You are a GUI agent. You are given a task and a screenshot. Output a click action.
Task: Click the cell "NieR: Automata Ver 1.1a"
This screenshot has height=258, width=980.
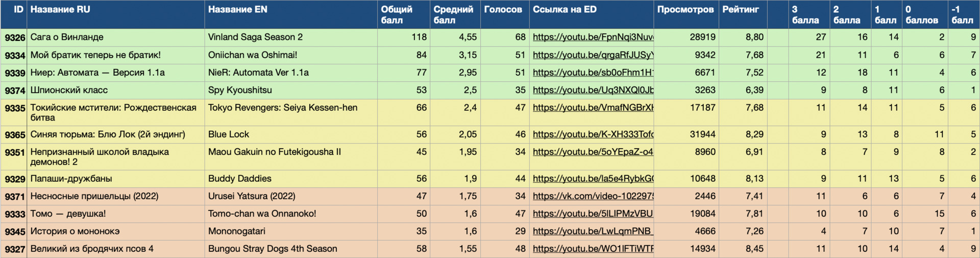click(258, 73)
